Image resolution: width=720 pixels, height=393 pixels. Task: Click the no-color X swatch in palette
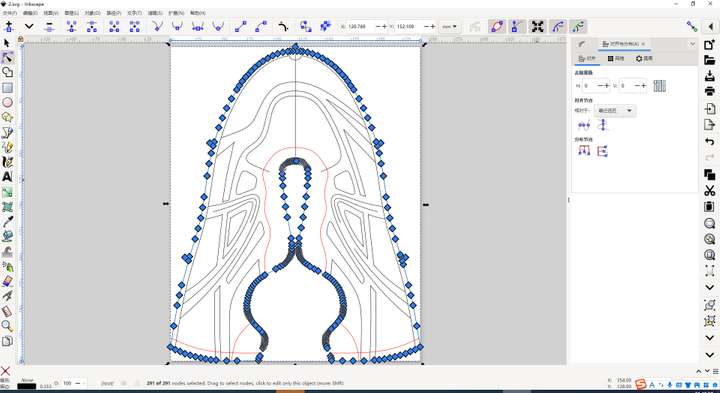tap(5, 371)
